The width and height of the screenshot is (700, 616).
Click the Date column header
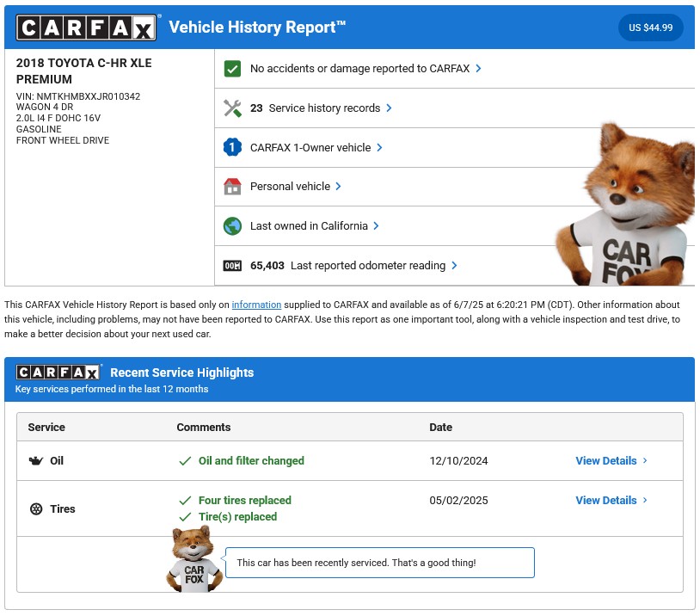(x=440, y=427)
